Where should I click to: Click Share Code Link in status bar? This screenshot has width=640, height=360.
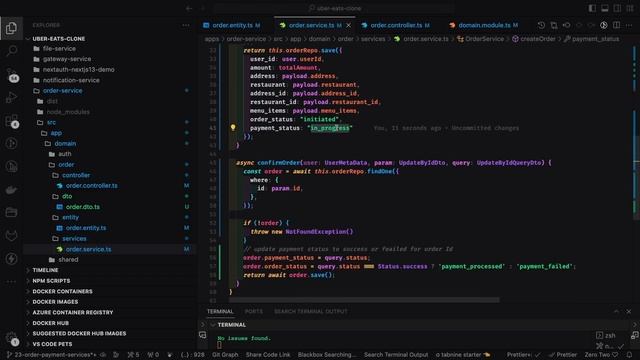pyautogui.click(x=268, y=355)
